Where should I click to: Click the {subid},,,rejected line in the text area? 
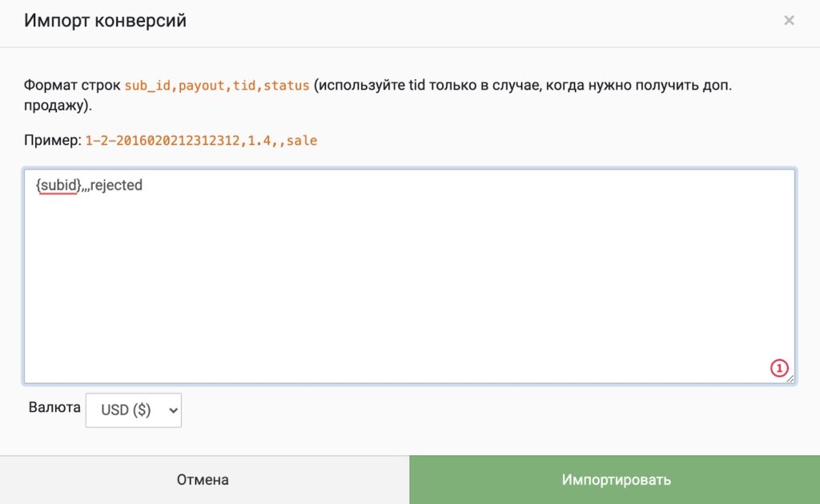tap(89, 186)
